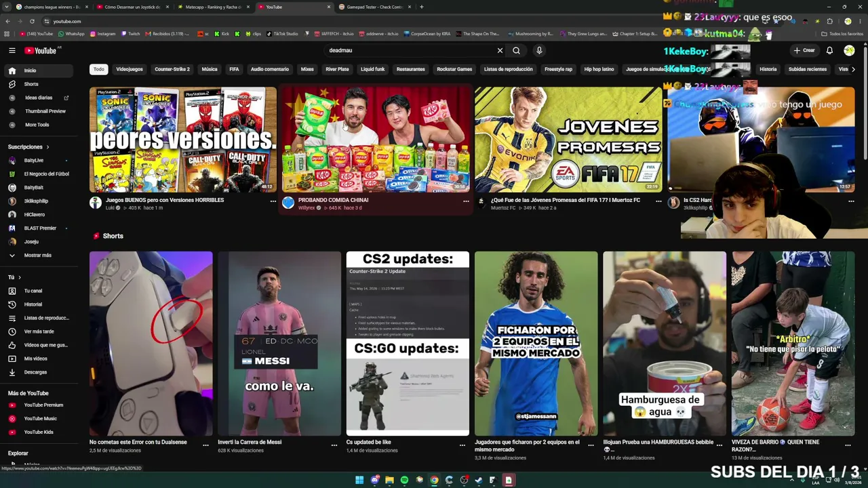
Task: Open the notifications bell
Action: [829, 50]
